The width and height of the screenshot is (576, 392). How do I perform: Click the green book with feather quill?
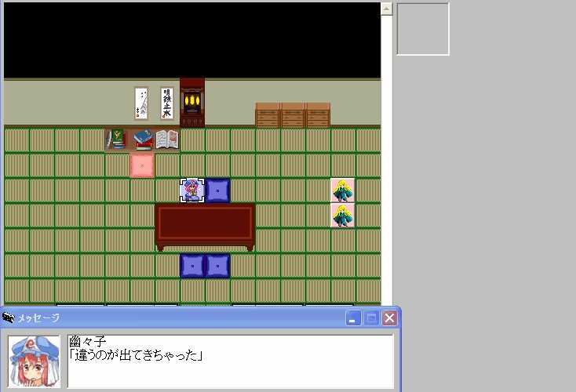(x=115, y=139)
